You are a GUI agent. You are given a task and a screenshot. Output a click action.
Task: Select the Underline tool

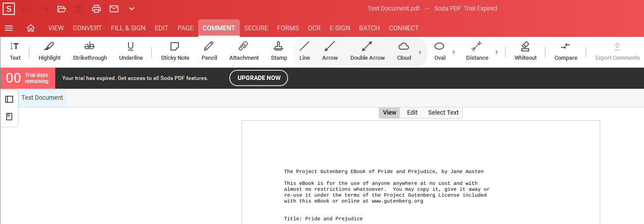(131, 52)
